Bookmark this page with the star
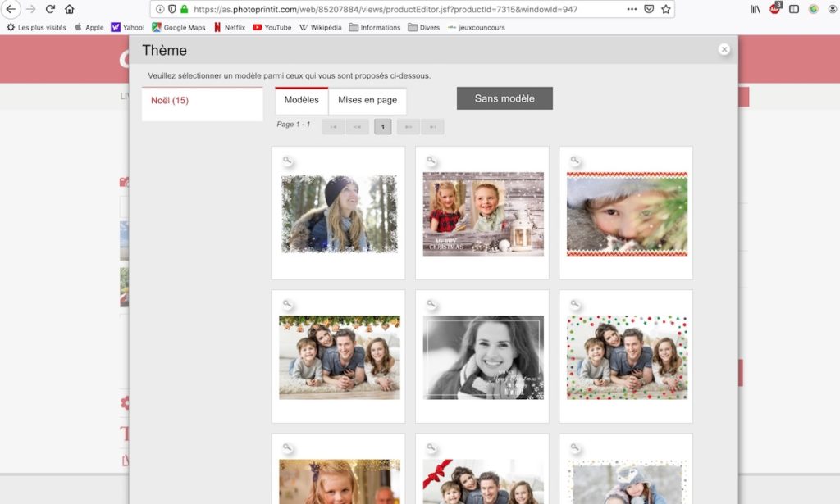The height and width of the screenshot is (504, 840). [x=666, y=9]
